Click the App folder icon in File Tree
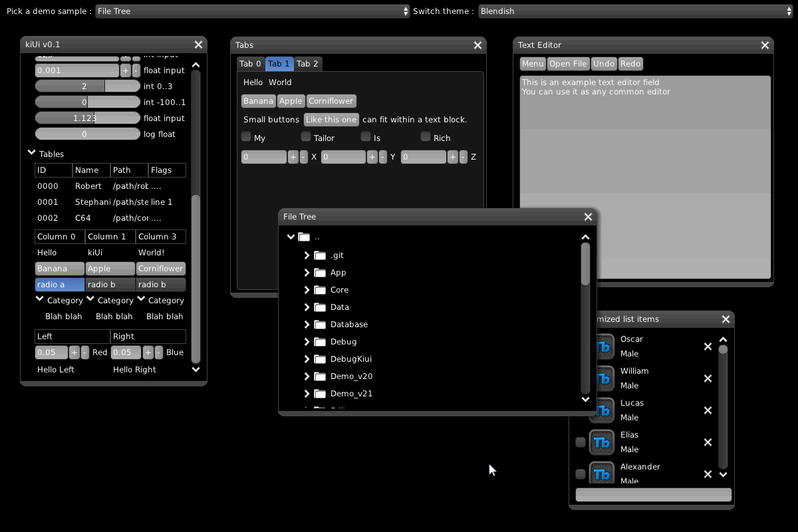798x532 pixels. pyautogui.click(x=320, y=273)
